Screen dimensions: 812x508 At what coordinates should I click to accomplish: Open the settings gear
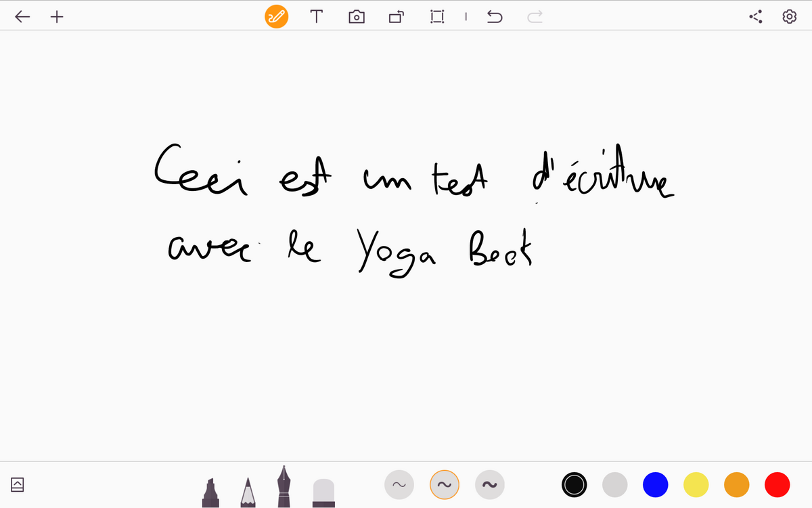(x=789, y=17)
